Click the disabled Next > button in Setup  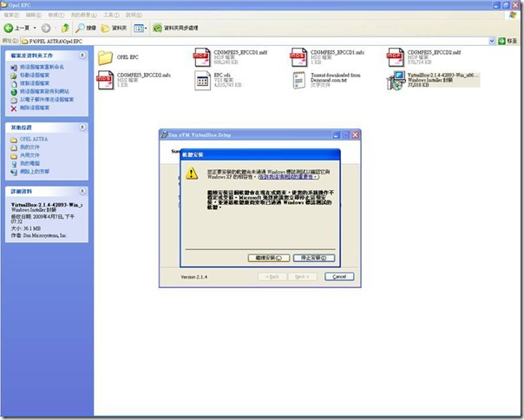(302, 277)
